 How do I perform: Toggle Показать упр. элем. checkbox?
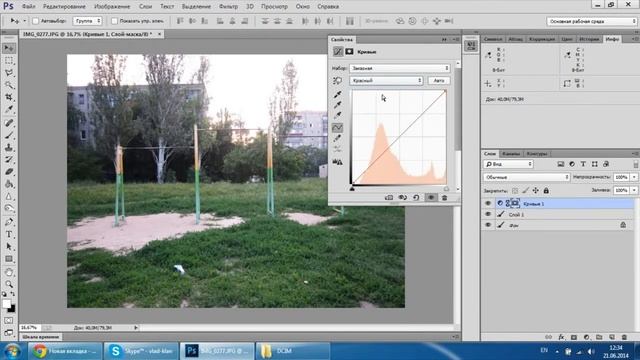point(114,21)
